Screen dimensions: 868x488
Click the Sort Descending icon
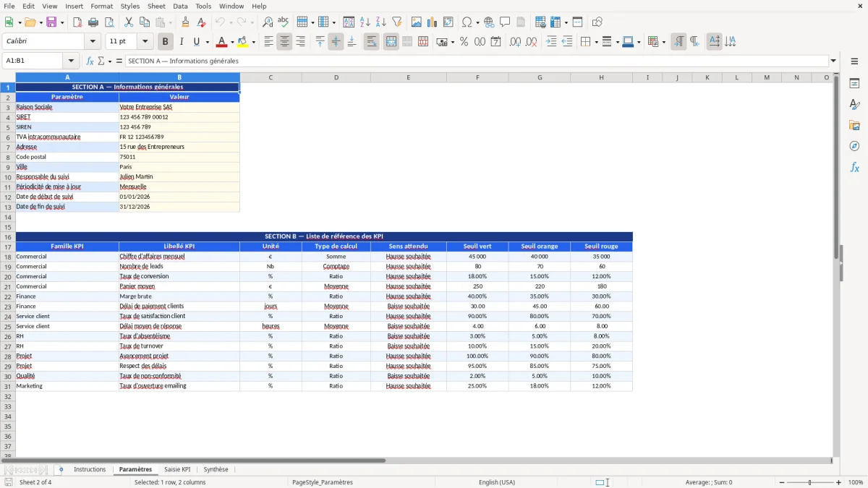380,22
